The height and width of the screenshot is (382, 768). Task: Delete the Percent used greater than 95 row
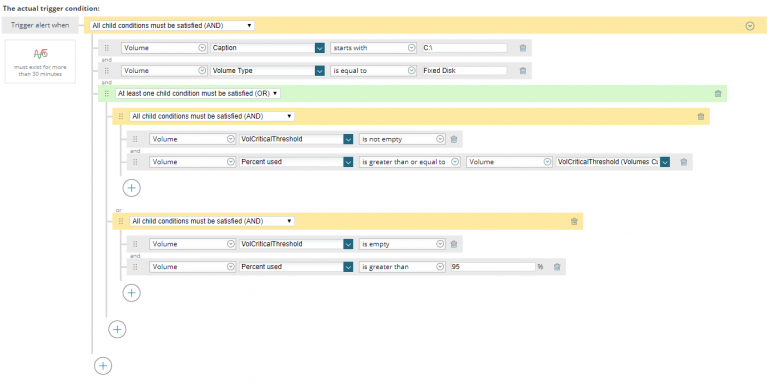557,267
